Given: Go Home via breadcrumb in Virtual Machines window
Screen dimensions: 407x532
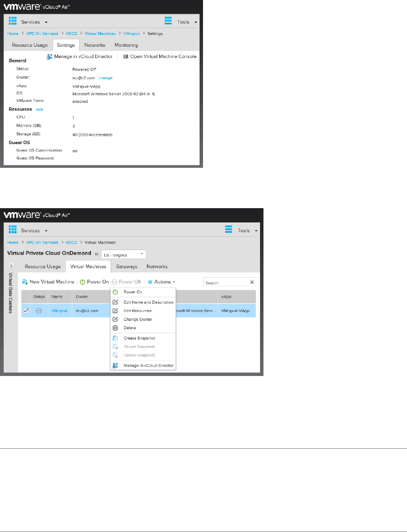Looking at the screenshot, I should point(13,243).
